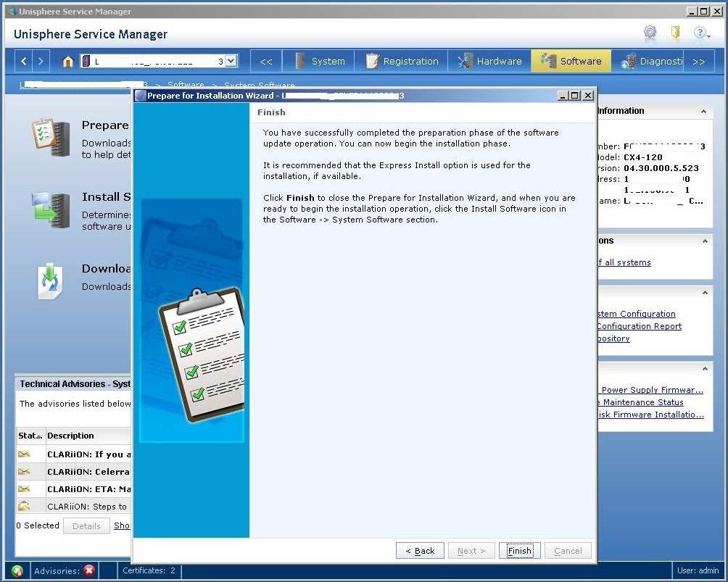The width and height of the screenshot is (728, 582).
Task: Open the system selector dropdown
Action: tap(231, 61)
